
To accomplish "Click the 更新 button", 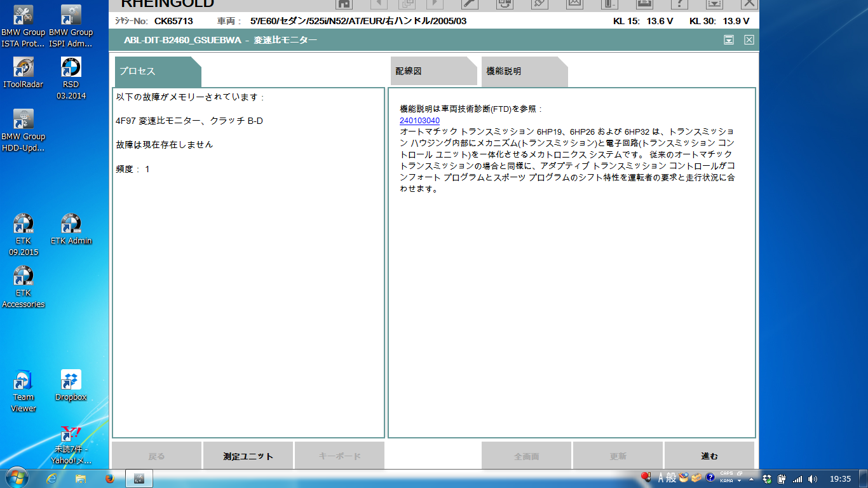I will point(618,456).
